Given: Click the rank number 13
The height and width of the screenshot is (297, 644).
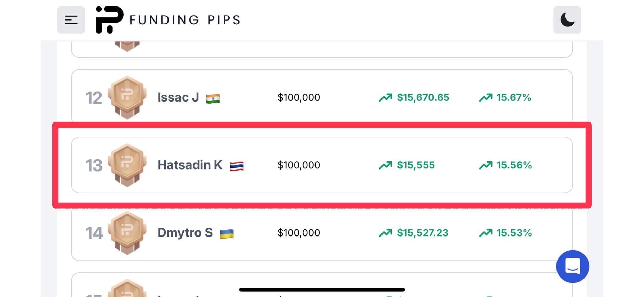Looking at the screenshot, I should coord(94,165).
